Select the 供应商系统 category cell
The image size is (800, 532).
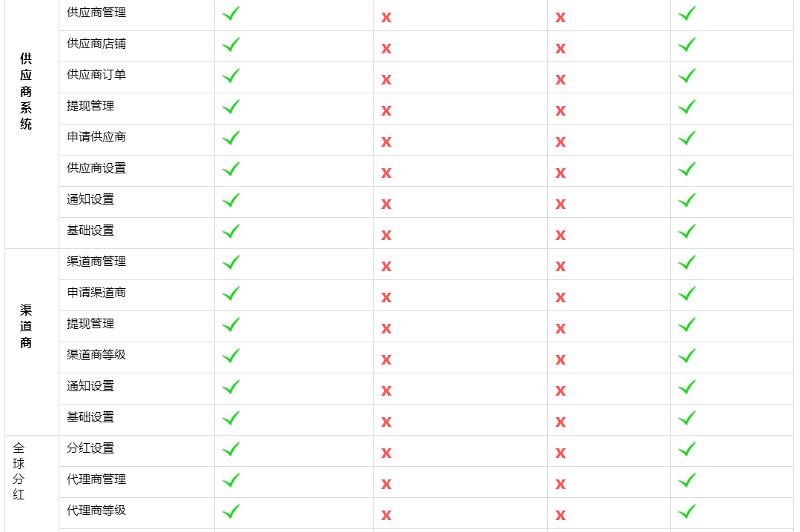pos(32,124)
